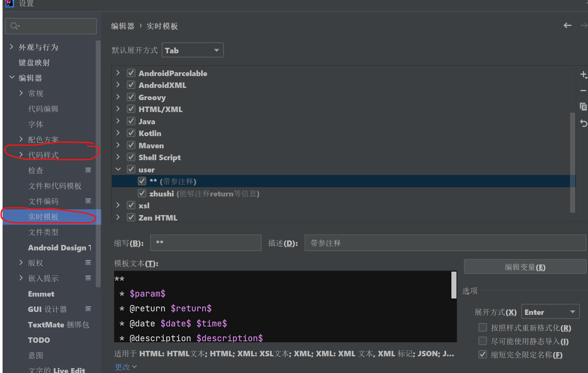Click the settings search magnifier icon
The width and height of the screenshot is (588, 373).
tap(14, 26)
